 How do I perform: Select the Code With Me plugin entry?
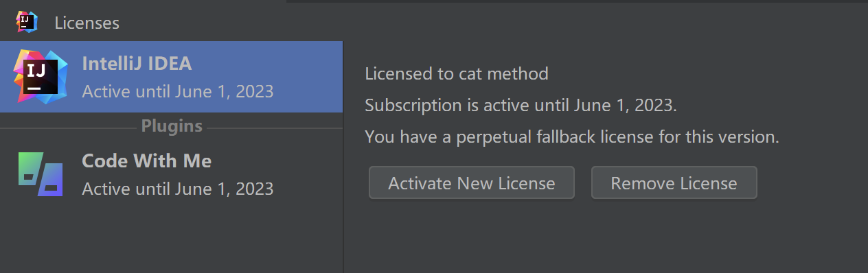point(171,174)
